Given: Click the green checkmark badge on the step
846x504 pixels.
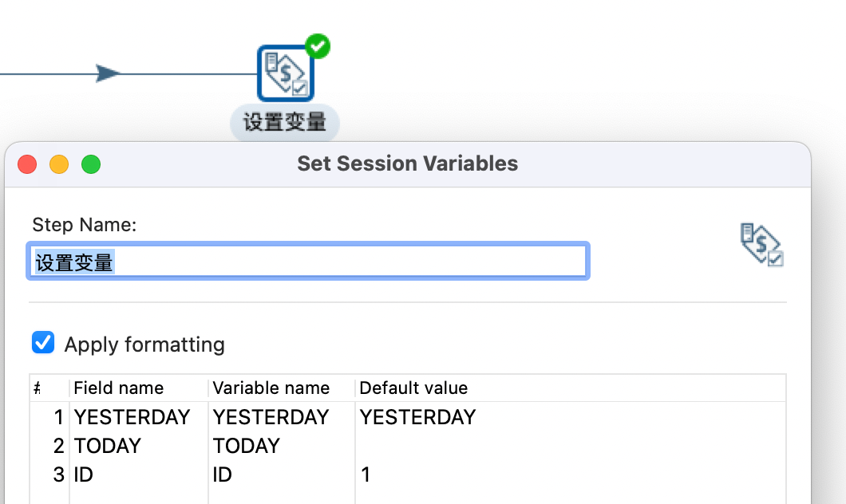Looking at the screenshot, I should point(318,47).
